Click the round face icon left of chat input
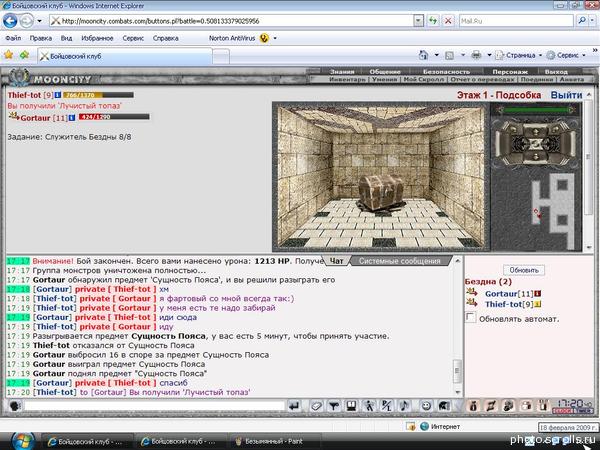 tap(15, 406)
